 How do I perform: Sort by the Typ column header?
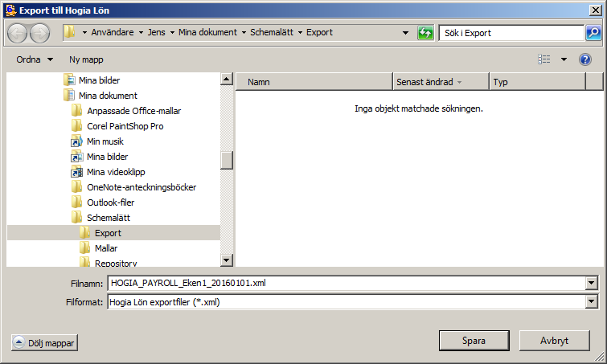[537, 82]
